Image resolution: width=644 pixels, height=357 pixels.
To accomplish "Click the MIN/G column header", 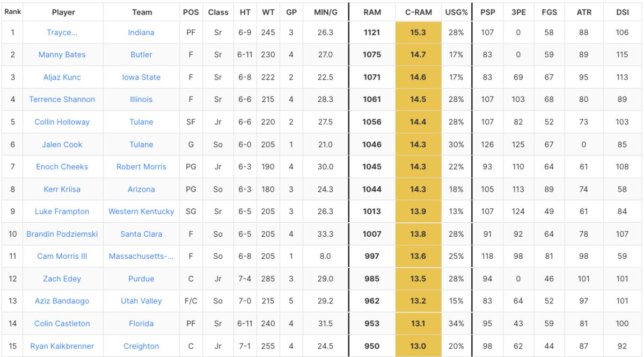I will point(325,12).
